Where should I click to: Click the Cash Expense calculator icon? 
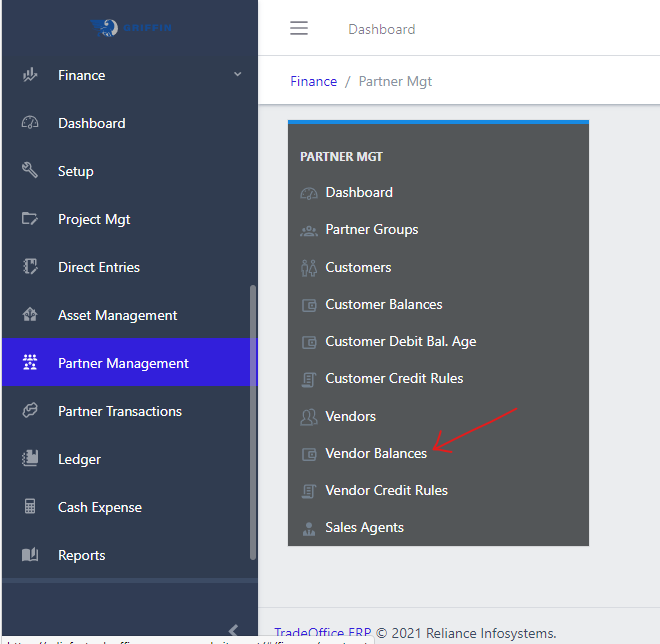(30, 506)
